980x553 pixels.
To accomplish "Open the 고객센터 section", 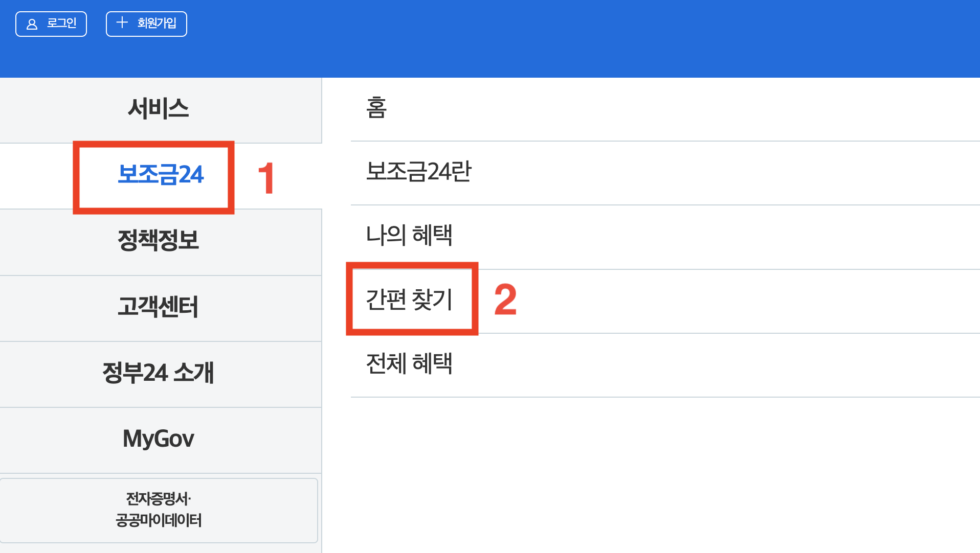I will click(160, 308).
